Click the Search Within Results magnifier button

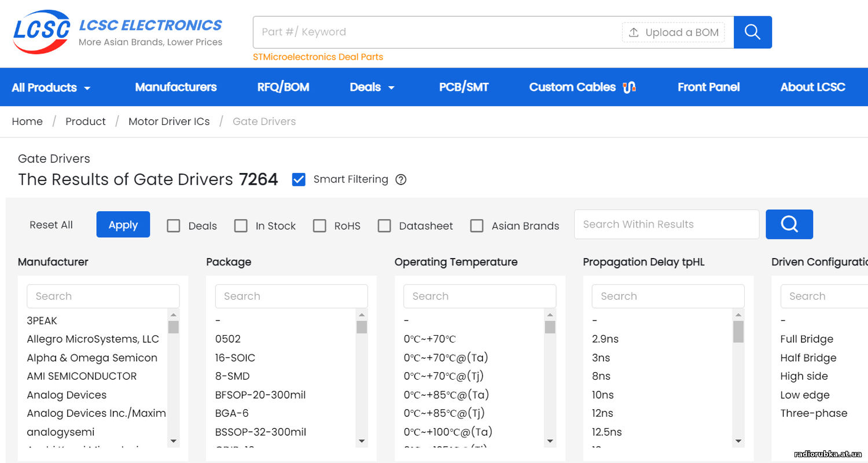(789, 224)
